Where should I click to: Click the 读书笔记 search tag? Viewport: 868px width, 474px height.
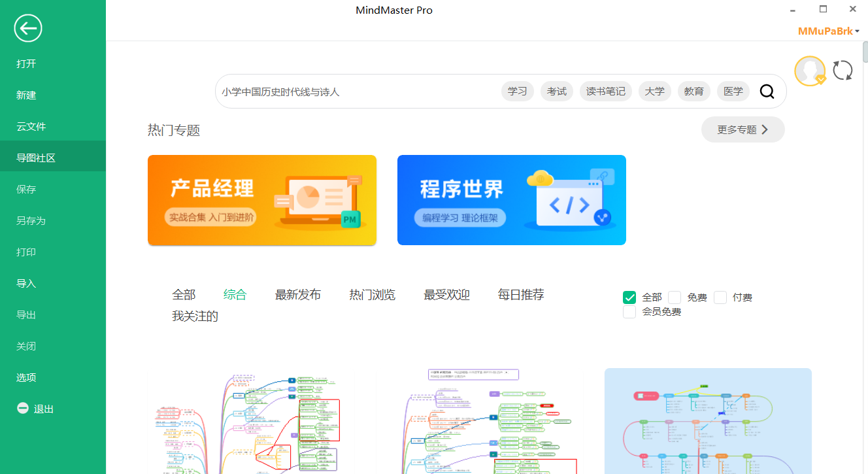tap(605, 92)
